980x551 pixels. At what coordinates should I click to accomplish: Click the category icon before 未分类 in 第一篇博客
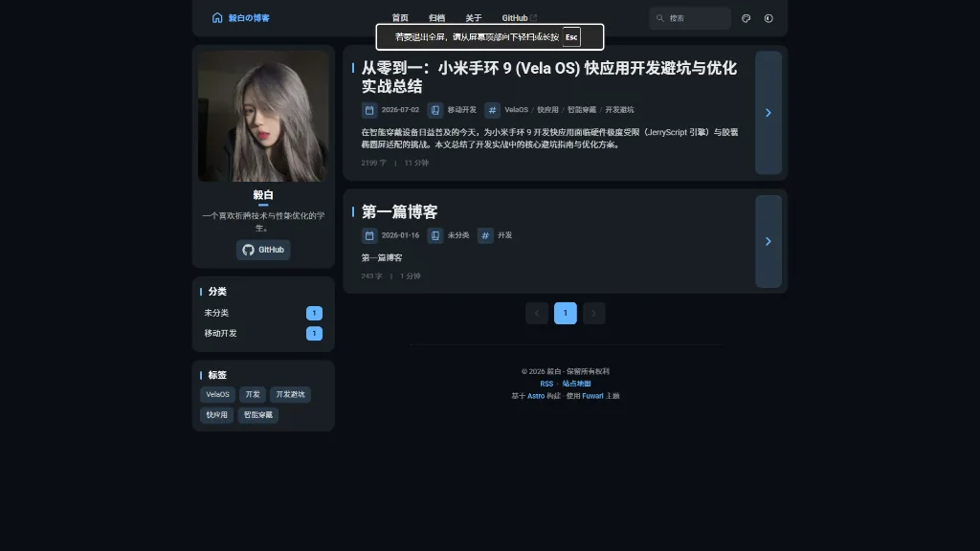click(x=435, y=235)
